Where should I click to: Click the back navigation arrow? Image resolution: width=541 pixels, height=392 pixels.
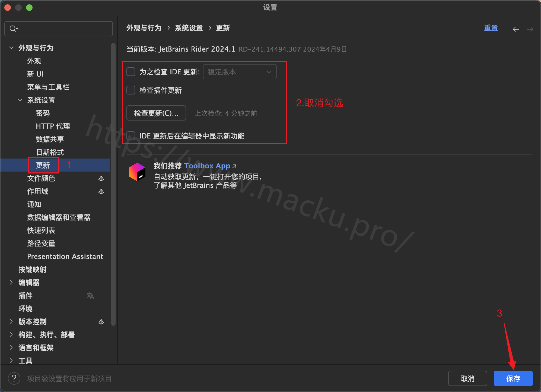pyautogui.click(x=516, y=29)
